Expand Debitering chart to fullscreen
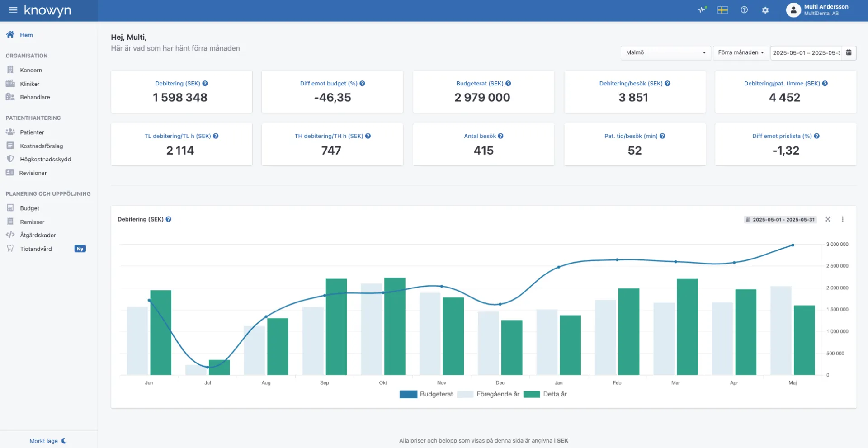The width and height of the screenshot is (868, 448). [x=828, y=219]
